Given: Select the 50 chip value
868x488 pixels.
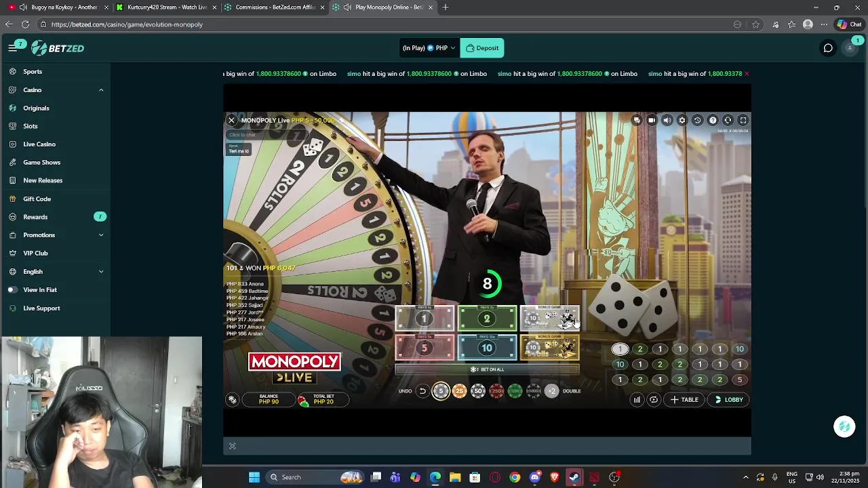Looking at the screenshot, I should [478, 391].
